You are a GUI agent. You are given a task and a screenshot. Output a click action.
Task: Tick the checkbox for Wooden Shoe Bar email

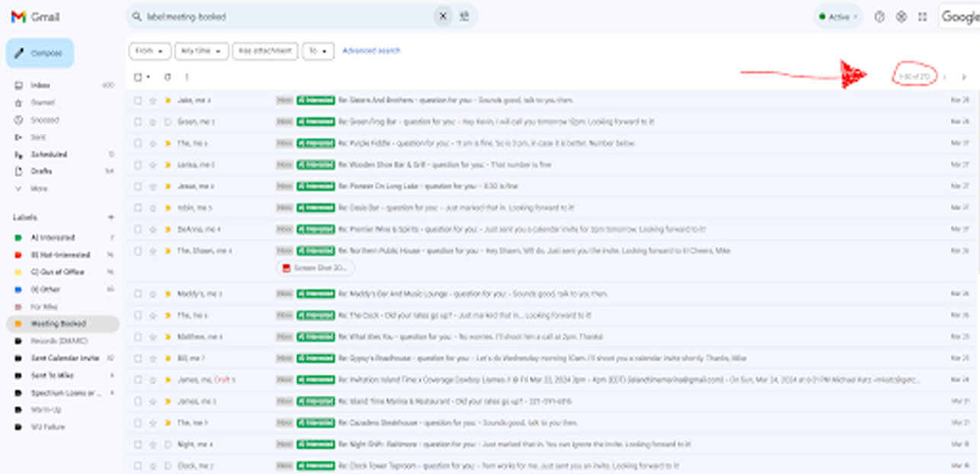click(138, 165)
